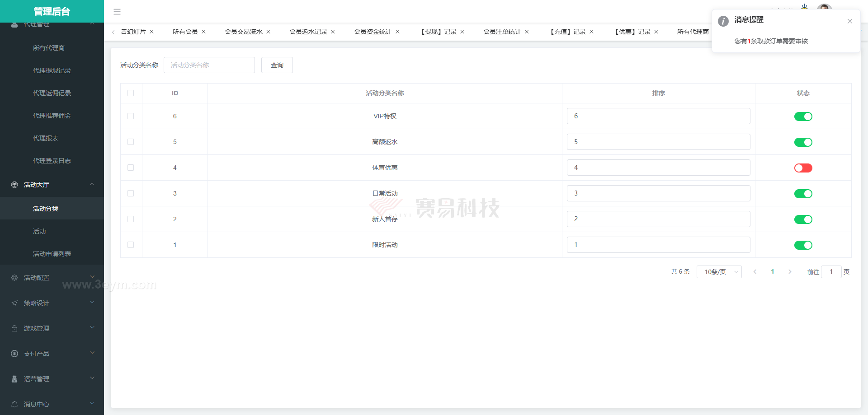This screenshot has height=415, width=868.
Task: Click the 查询 search button
Action: coord(277,65)
